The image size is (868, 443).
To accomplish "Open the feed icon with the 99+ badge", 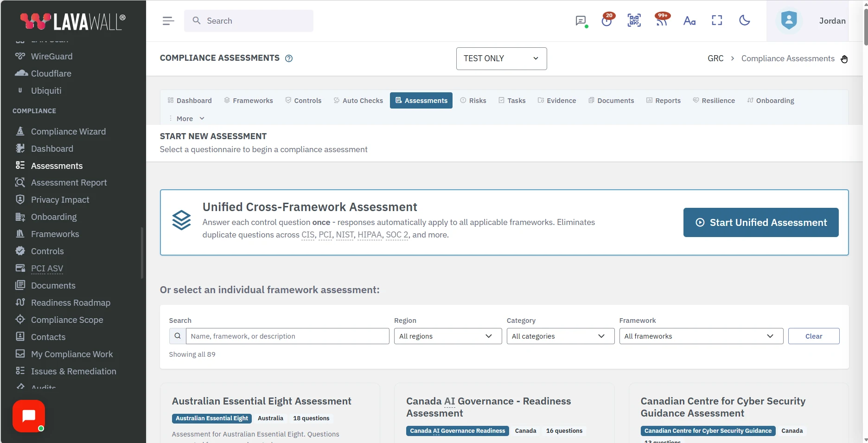I will (x=662, y=20).
